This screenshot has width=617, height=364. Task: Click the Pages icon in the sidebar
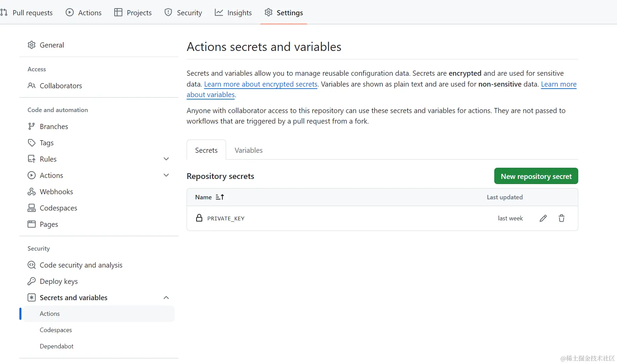coord(32,224)
